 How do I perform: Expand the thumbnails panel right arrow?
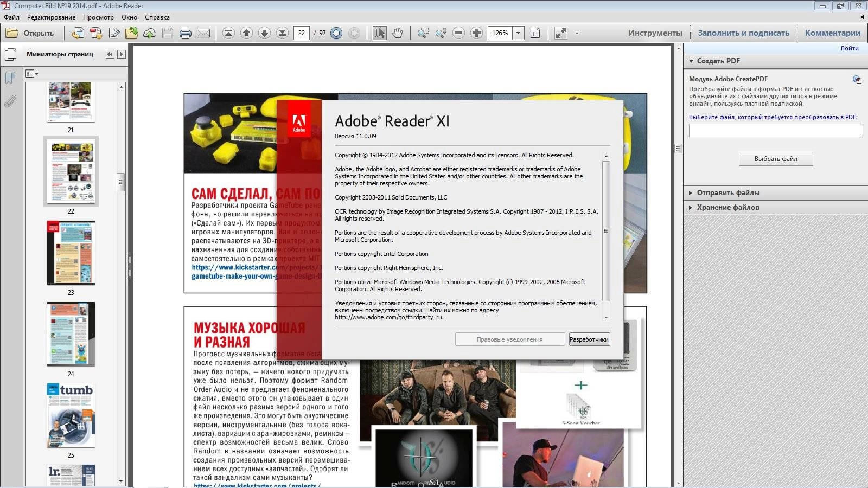[x=122, y=54]
